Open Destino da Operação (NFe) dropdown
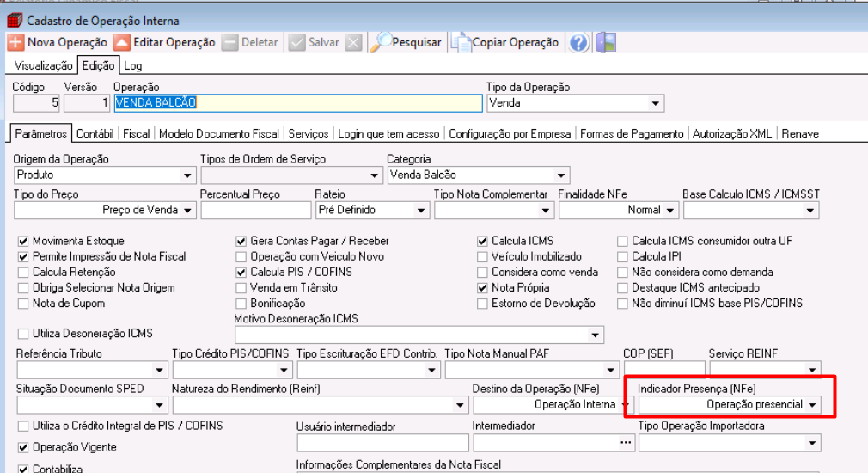This screenshot has height=473, width=868. [x=626, y=405]
